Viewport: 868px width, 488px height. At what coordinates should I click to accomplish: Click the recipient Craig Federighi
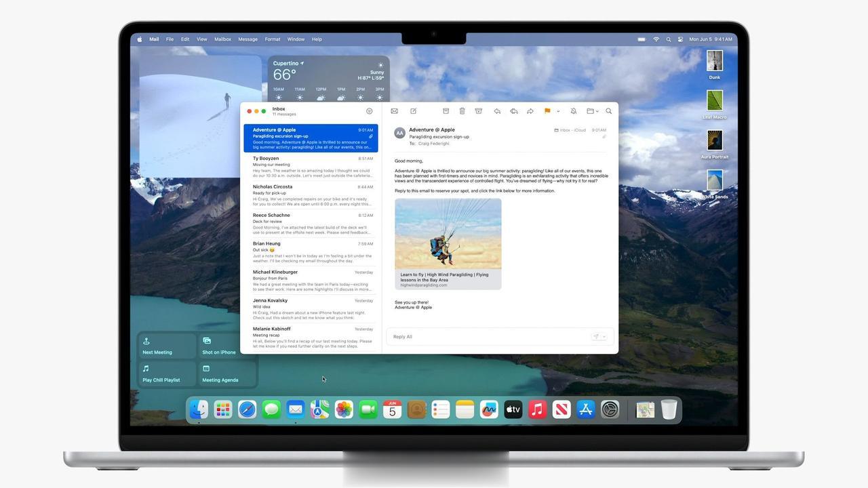point(435,144)
